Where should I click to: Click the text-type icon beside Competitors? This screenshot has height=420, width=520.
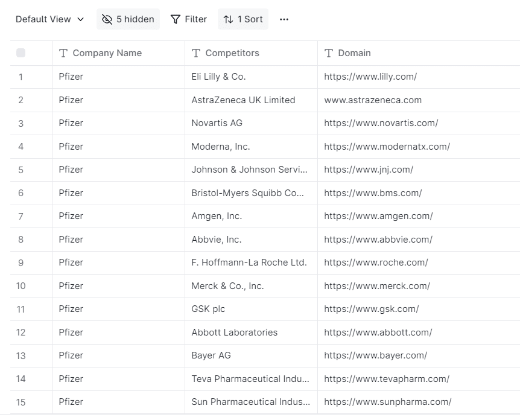196,53
